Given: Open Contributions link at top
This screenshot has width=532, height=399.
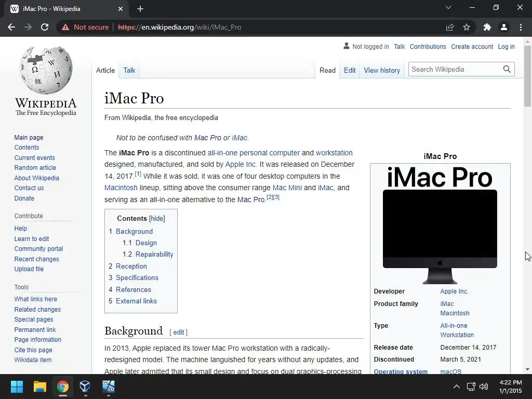Looking at the screenshot, I should click(x=428, y=46).
